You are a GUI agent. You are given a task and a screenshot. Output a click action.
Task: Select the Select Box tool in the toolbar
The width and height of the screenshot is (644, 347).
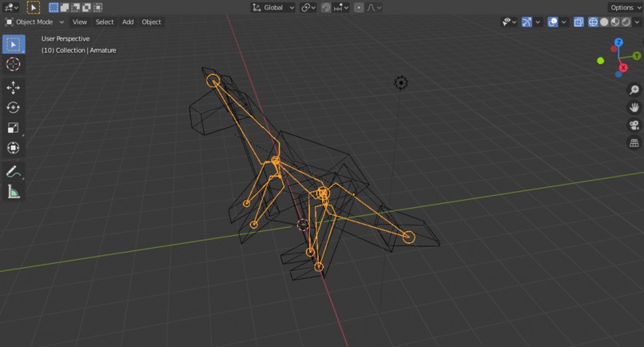click(x=14, y=45)
